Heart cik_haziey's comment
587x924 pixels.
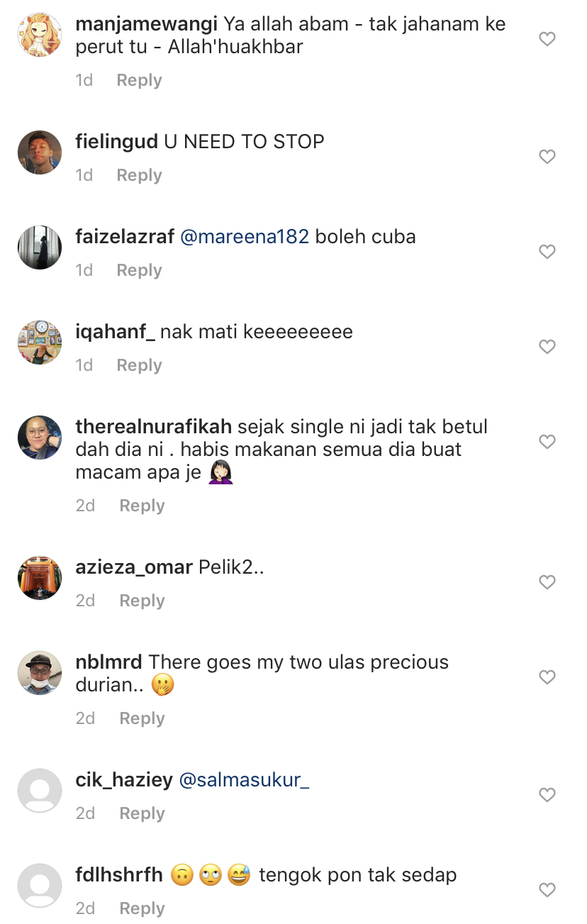[547, 795]
